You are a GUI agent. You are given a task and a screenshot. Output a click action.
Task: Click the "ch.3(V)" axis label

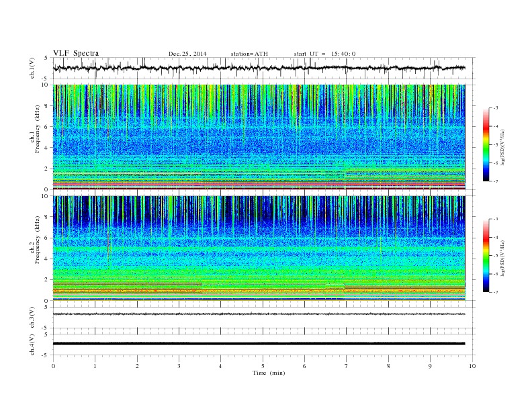[x=32, y=318]
